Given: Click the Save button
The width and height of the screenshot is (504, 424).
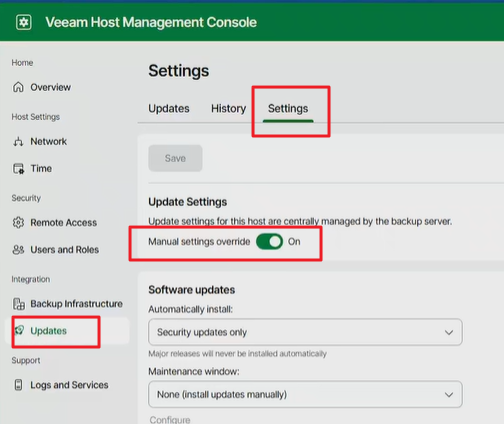Looking at the screenshot, I should click(175, 158).
